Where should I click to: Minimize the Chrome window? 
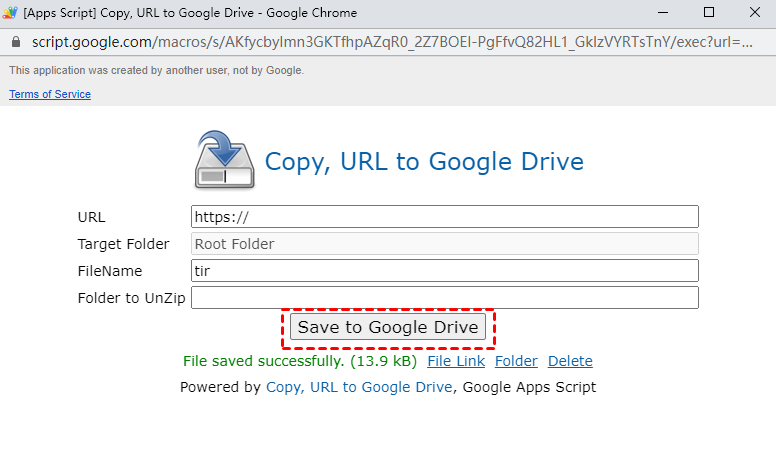click(x=663, y=12)
